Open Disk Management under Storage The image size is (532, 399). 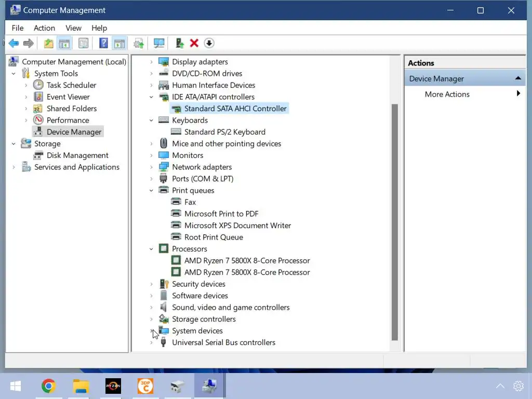tap(77, 155)
